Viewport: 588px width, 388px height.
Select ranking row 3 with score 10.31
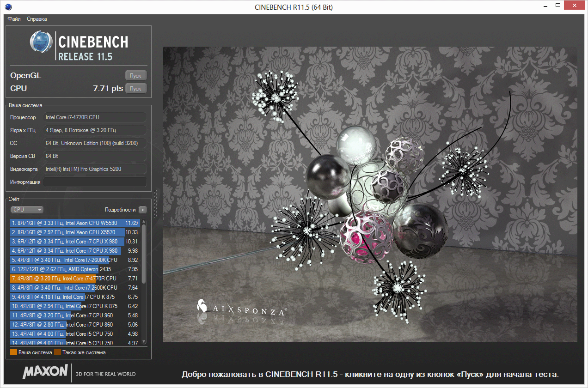click(75, 241)
